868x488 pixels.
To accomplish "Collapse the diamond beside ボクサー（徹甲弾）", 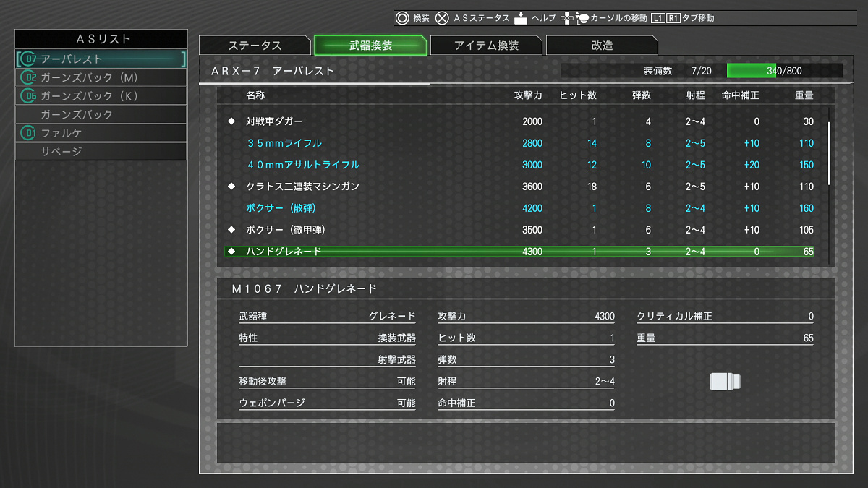I will tap(230, 230).
